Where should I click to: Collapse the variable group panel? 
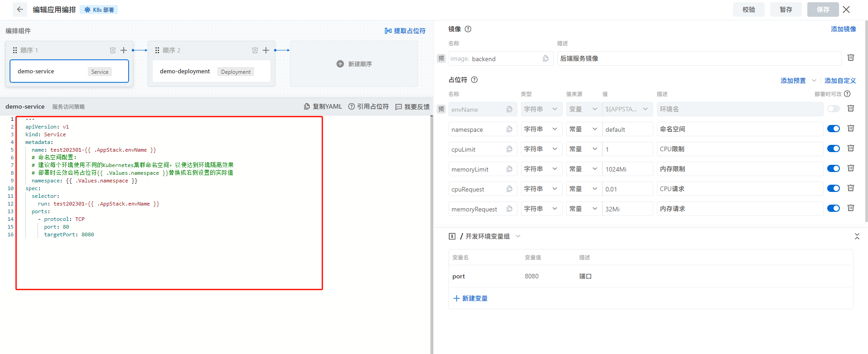857,236
